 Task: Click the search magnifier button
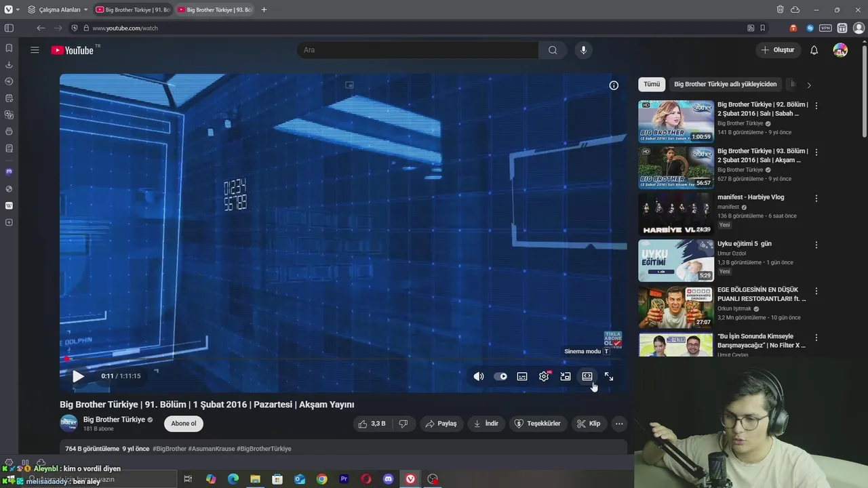pos(553,50)
